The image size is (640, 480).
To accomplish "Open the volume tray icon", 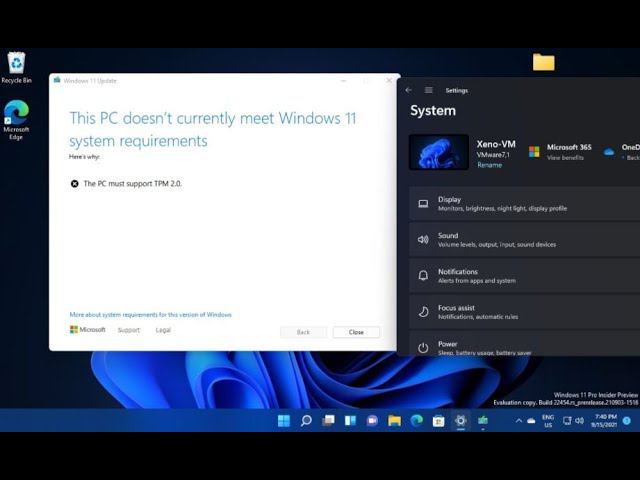I will coord(580,420).
